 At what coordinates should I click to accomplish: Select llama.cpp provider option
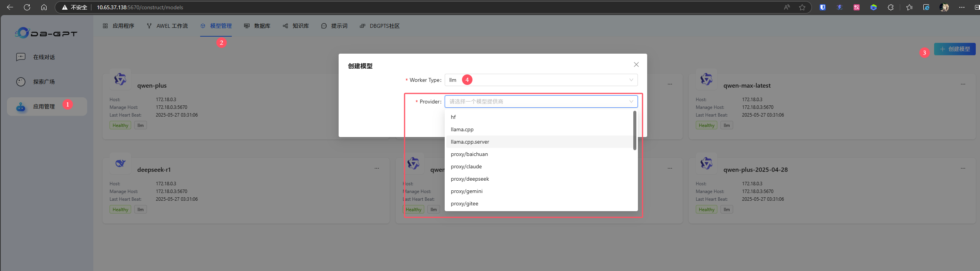click(x=540, y=129)
